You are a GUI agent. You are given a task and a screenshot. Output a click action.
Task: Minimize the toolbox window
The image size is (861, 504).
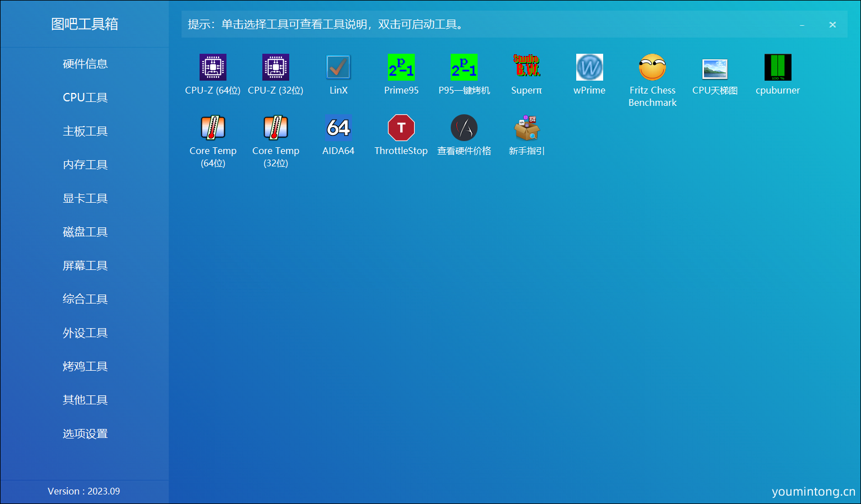tap(802, 25)
